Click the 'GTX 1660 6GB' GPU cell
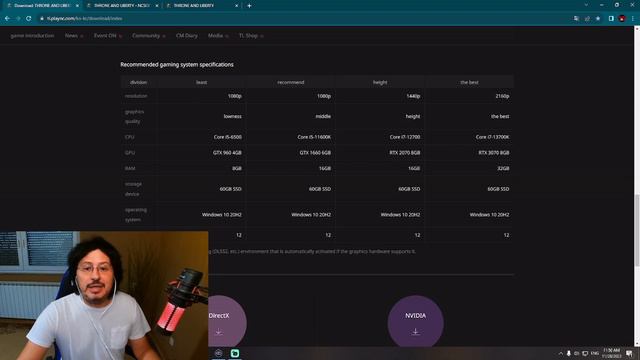This screenshot has width=640, height=360. click(315, 153)
